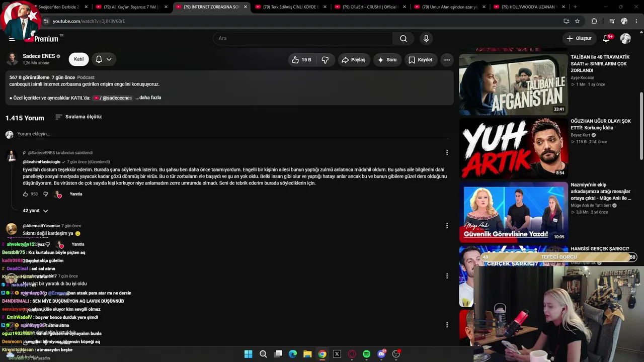
Task: Open the Beyaz Kurt channel name
Action: (x=580, y=135)
